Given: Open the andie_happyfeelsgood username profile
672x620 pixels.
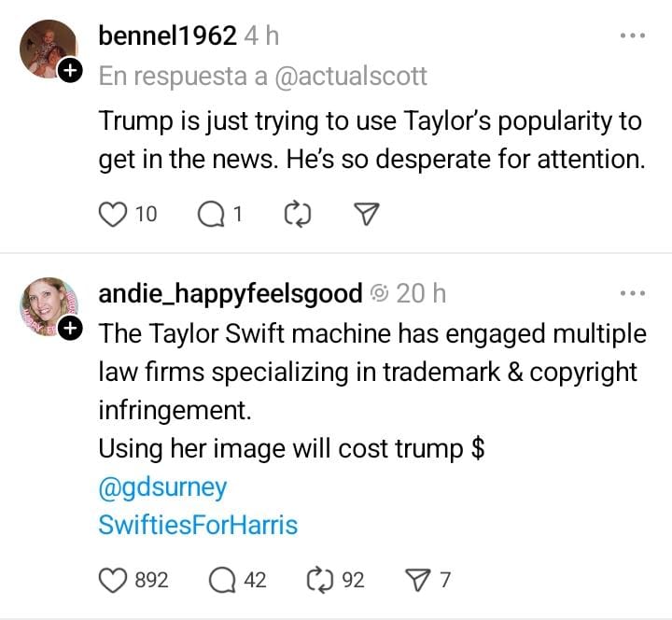Looking at the screenshot, I should (230, 293).
